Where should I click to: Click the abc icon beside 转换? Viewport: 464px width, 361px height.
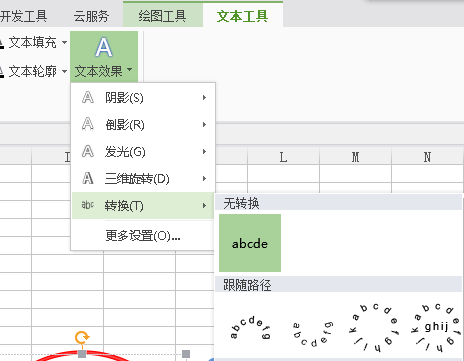tap(88, 205)
